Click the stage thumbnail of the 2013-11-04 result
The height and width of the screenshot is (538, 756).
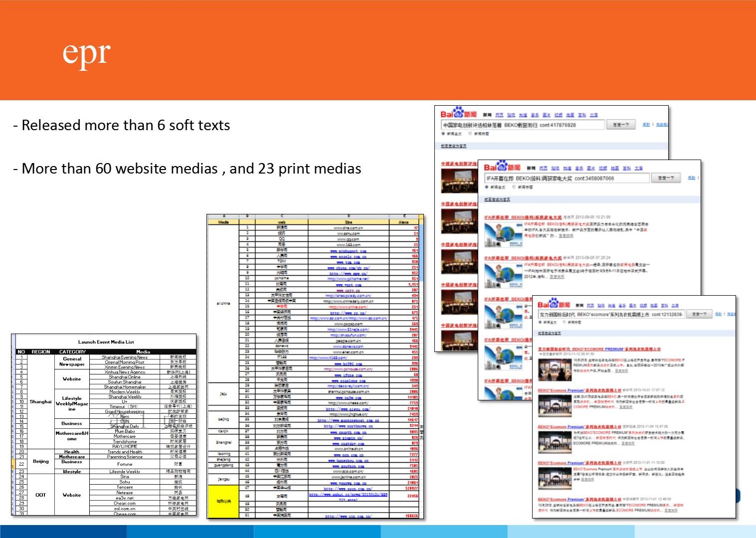[554, 442]
